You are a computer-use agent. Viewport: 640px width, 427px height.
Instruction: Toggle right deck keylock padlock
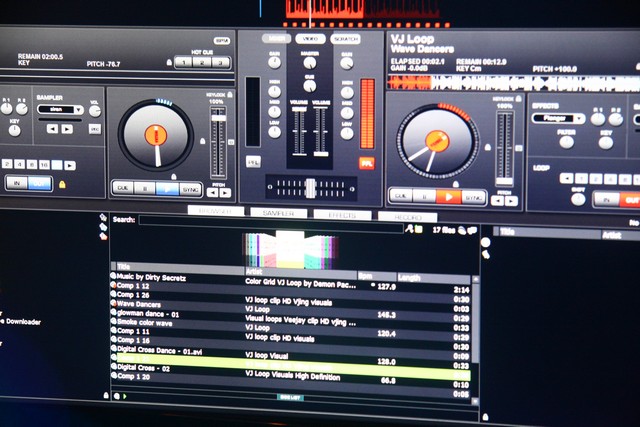pyautogui.click(x=518, y=98)
